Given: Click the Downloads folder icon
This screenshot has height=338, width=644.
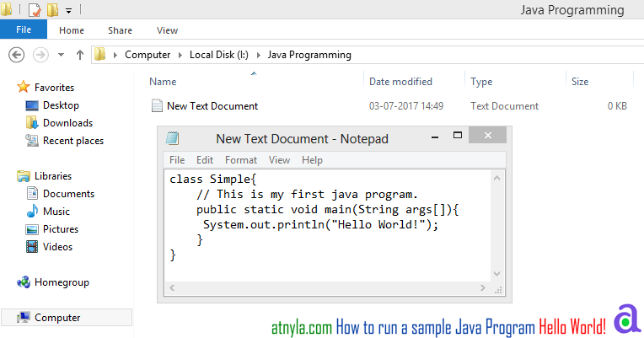Looking at the screenshot, I should point(32,122).
